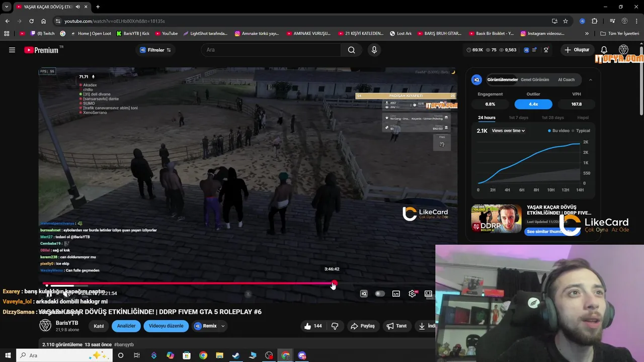This screenshot has height=362, width=644.
Task: Expand the Remix dropdown arrow
Action: pos(223,326)
